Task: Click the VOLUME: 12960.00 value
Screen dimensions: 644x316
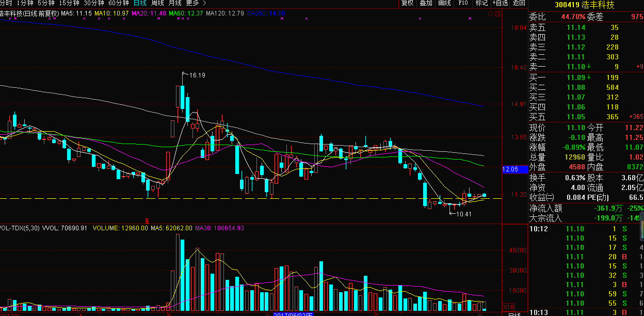Action: click(121, 228)
